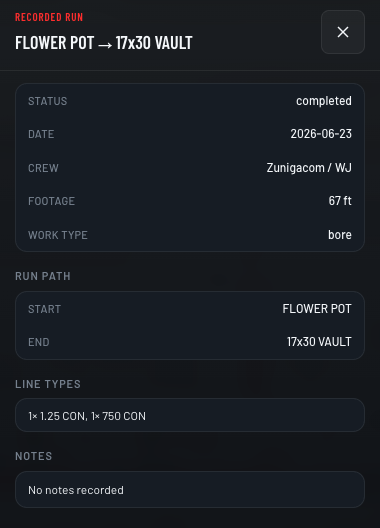Select the 67 ft footage value
This screenshot has height=528, width=380.
340,201
